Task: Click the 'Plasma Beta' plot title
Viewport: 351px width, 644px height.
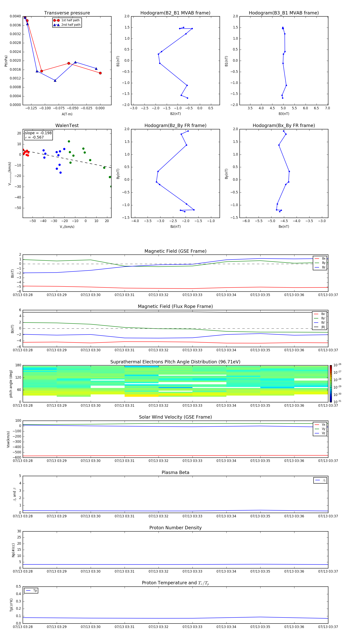Action: coord(175,472)
